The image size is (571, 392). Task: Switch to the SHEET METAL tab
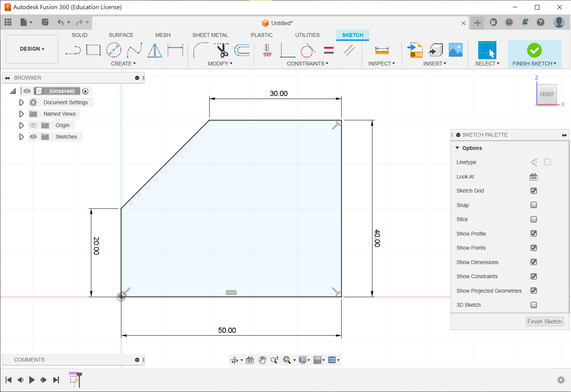[x=210, y=35]
